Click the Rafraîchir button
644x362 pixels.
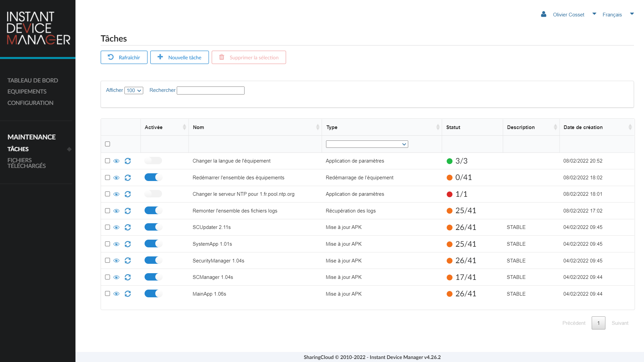click(124, 57)
